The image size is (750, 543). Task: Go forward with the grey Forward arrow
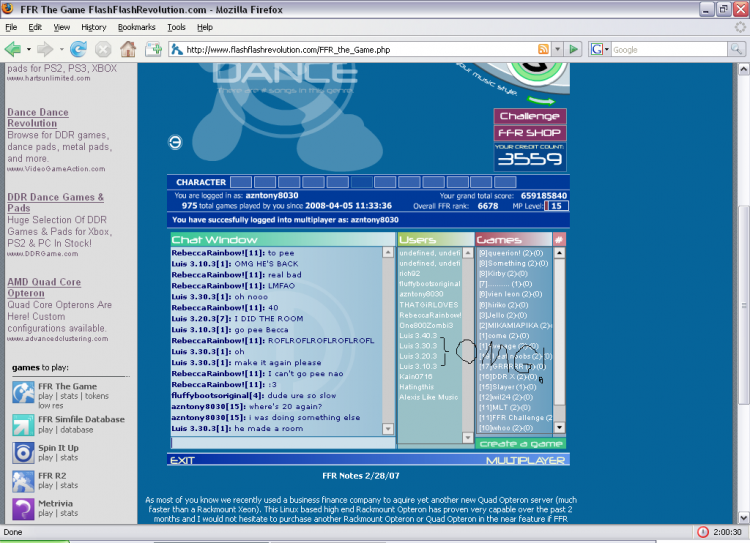(x=45, y=49)
